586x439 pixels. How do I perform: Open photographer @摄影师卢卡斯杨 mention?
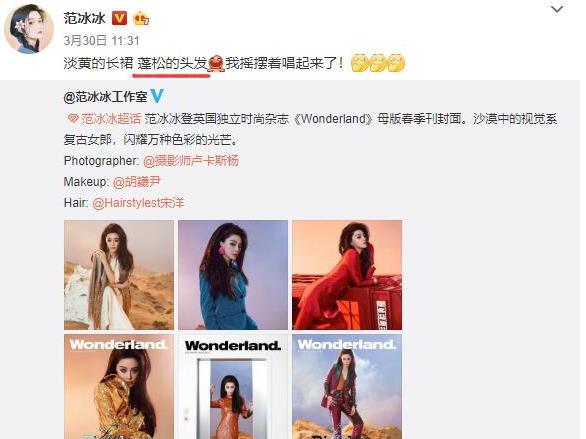tap(191, 161)
